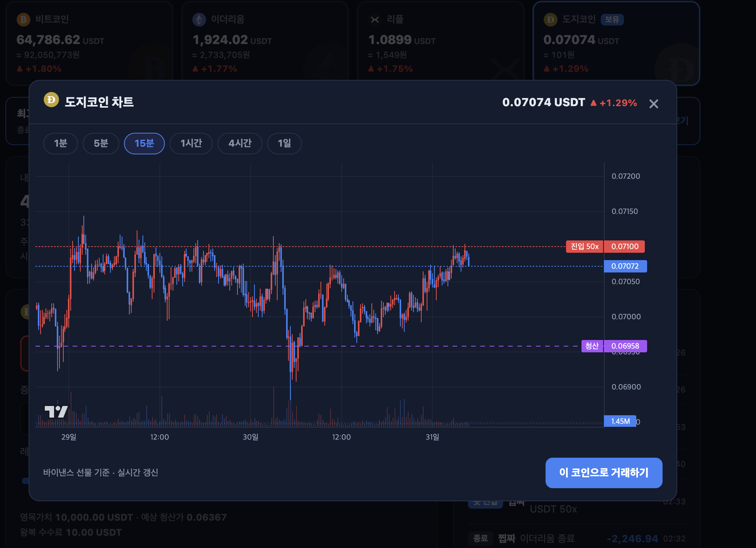
Task: Click the 예상 청산가 0.06367 text
Action: (x=184, y=517)
